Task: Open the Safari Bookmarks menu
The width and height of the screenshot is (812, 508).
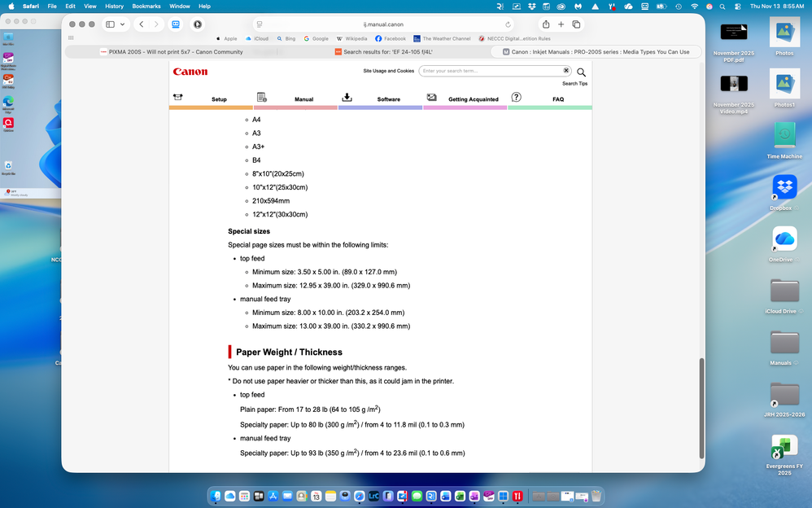Action: 146,6
